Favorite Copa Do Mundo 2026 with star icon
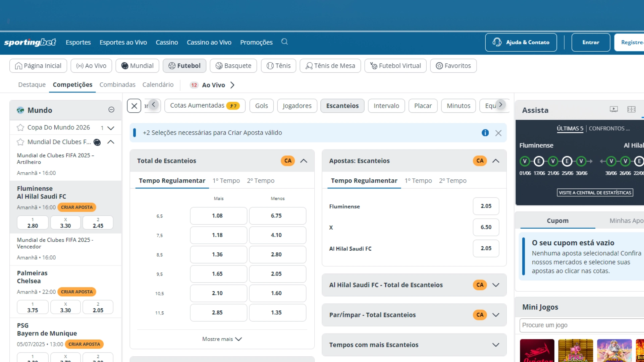 20,128
